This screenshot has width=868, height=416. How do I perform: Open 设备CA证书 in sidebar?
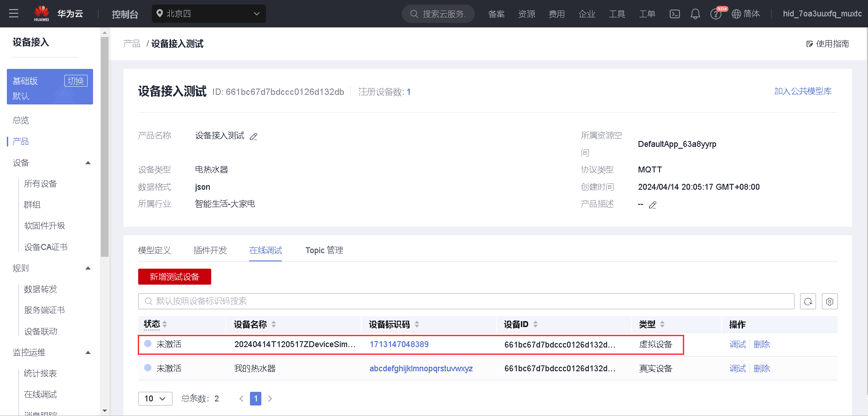click(x=46, y=247)
